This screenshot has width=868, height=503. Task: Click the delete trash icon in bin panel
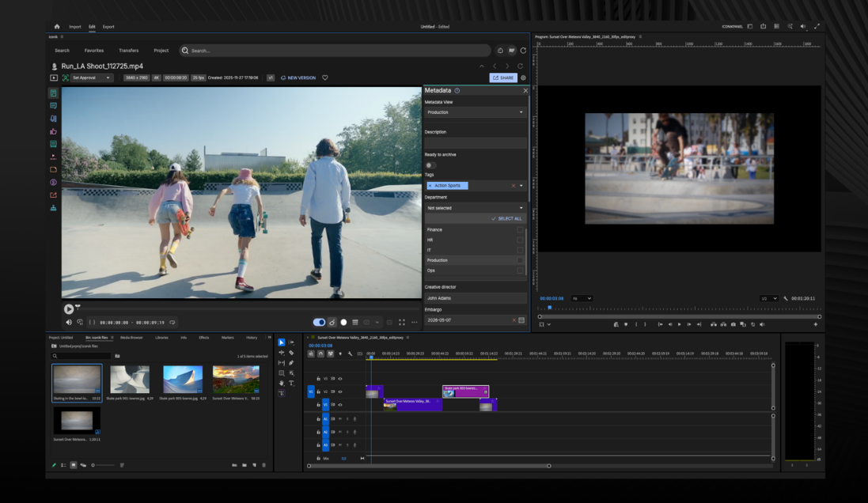point(263,465)
